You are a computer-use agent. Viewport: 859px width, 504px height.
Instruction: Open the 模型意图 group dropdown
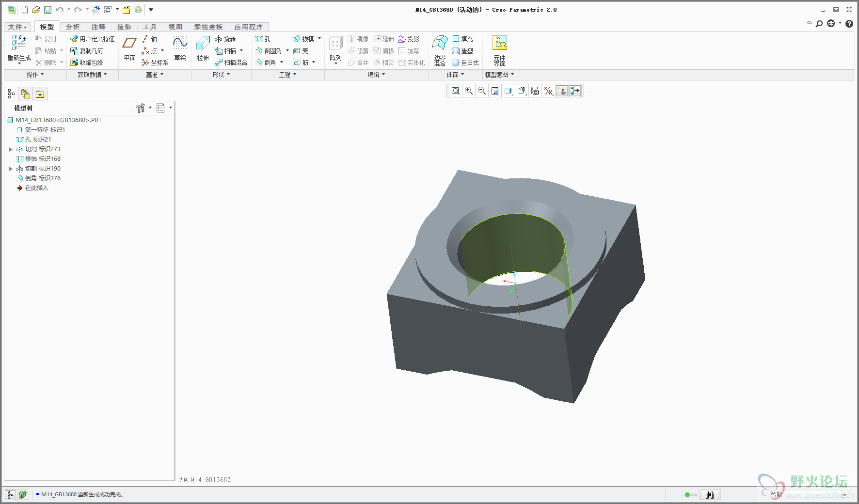tap(499, 75)
